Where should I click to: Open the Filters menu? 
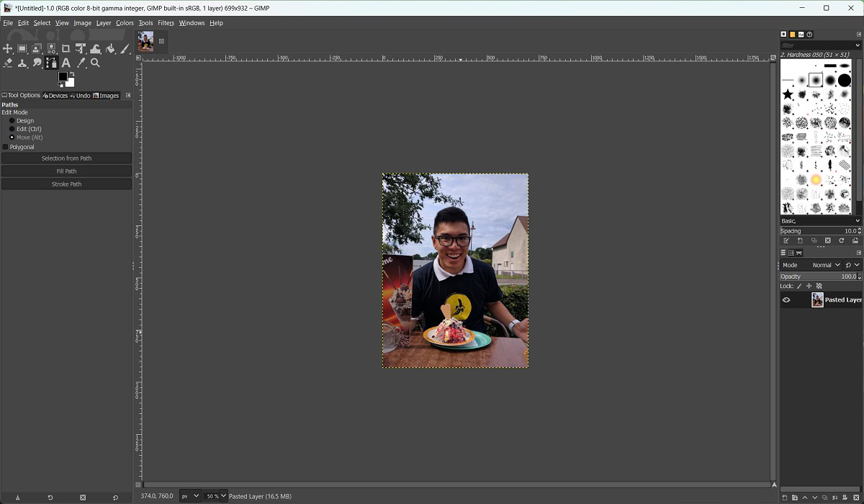point(166,23)
